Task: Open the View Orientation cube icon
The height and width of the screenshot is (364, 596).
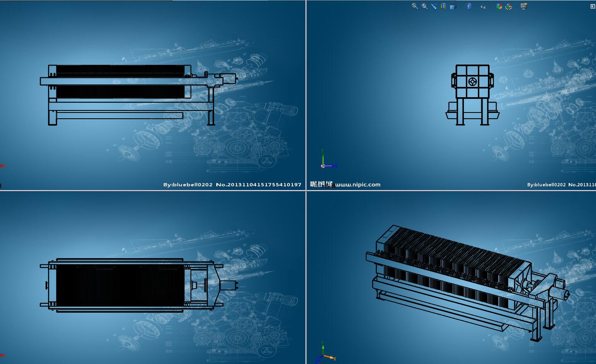Action: click(x=453, y=6)
